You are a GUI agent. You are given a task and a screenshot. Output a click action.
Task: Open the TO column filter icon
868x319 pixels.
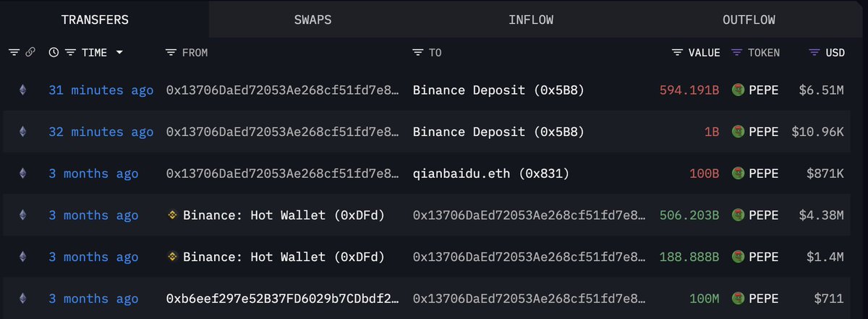click(418, 53)
